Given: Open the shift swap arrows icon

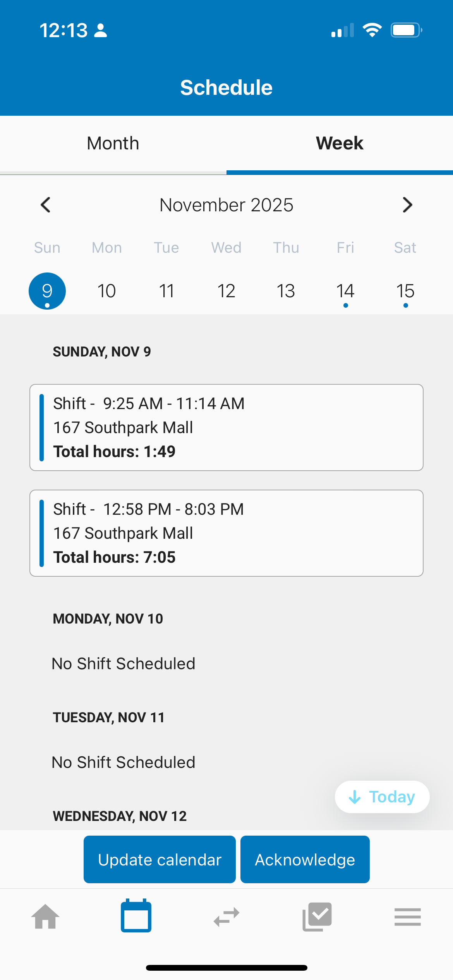Looking at the screenshot, I should (226, 917).
